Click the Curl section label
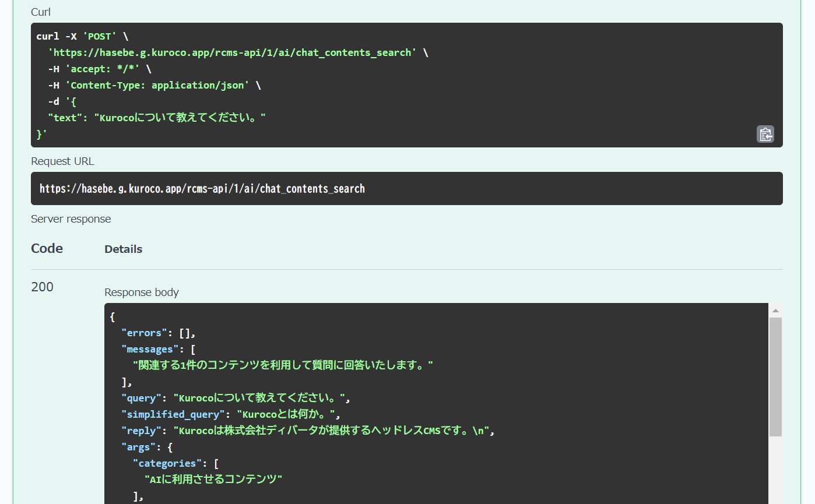The width and height of the screenshot is (815, 504). click(41, 12)
